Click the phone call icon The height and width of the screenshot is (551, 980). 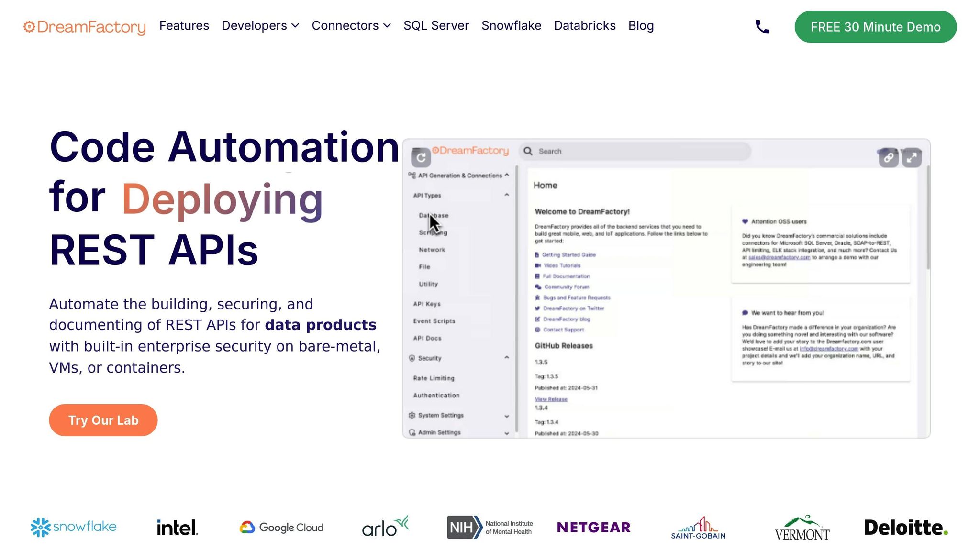(x=762, y=27)
